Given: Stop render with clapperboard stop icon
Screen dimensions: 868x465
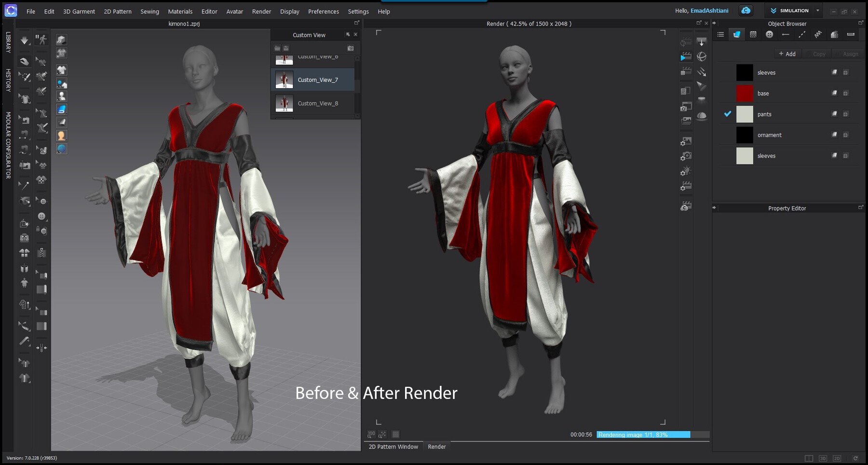Looking at the screenshot, I should click(686, 71).
